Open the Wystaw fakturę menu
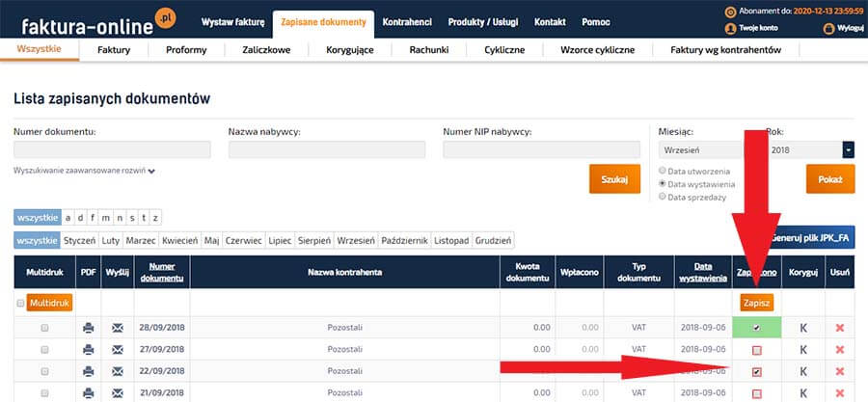Viewport: 868px width, 402px height. [x=233, y=22]
